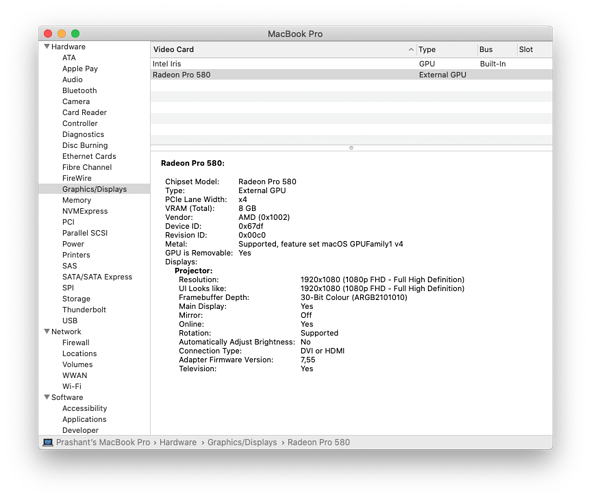Open Applications under Software
This screenshot has height=500, width=591.
coord(84,419)
